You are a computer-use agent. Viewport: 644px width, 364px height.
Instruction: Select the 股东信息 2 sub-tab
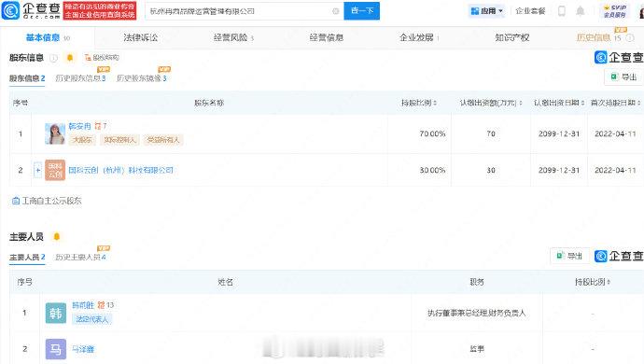click(x=27, y=78)
